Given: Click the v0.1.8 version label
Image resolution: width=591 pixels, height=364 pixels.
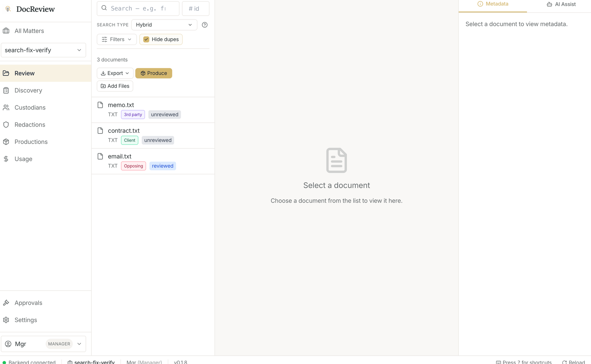Looking at the screenshot, I should (x=180, y=362).
